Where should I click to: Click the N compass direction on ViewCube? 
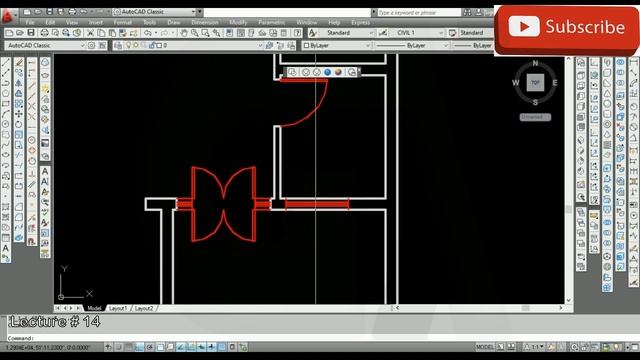(x=535, y=63)
